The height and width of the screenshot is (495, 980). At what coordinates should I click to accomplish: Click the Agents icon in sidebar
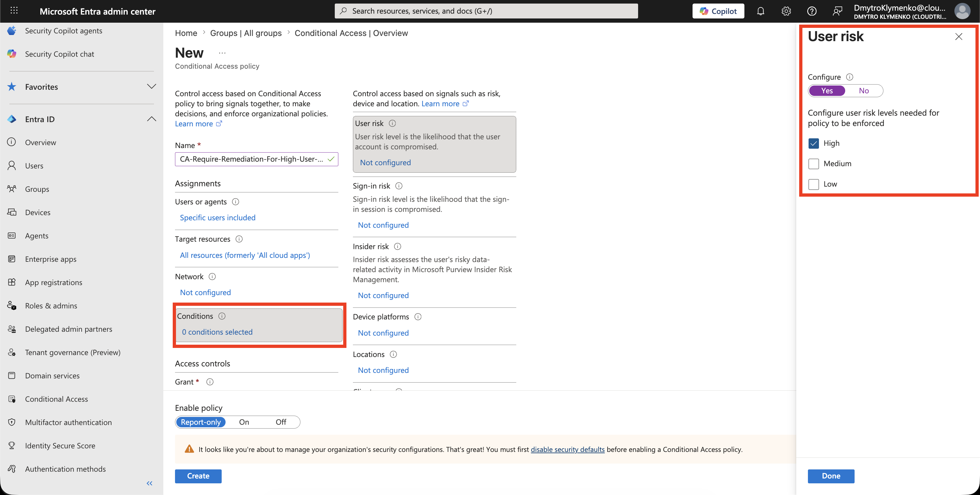12,235
